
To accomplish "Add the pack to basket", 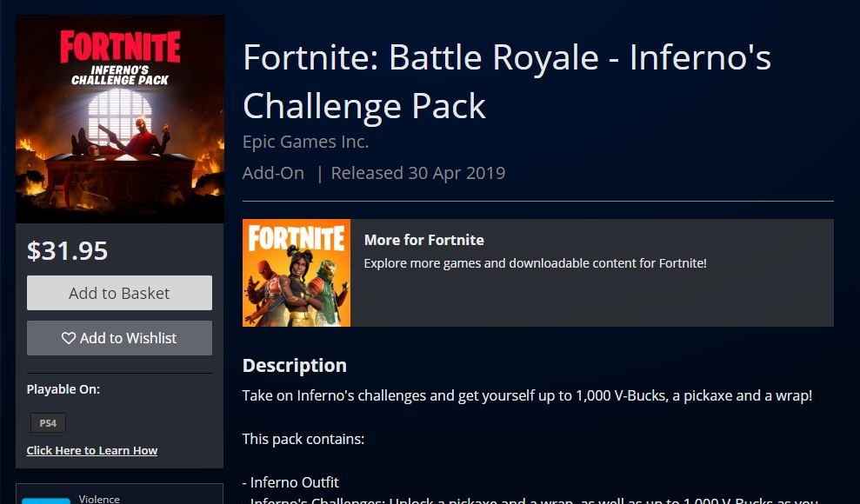I will (119, 293).
